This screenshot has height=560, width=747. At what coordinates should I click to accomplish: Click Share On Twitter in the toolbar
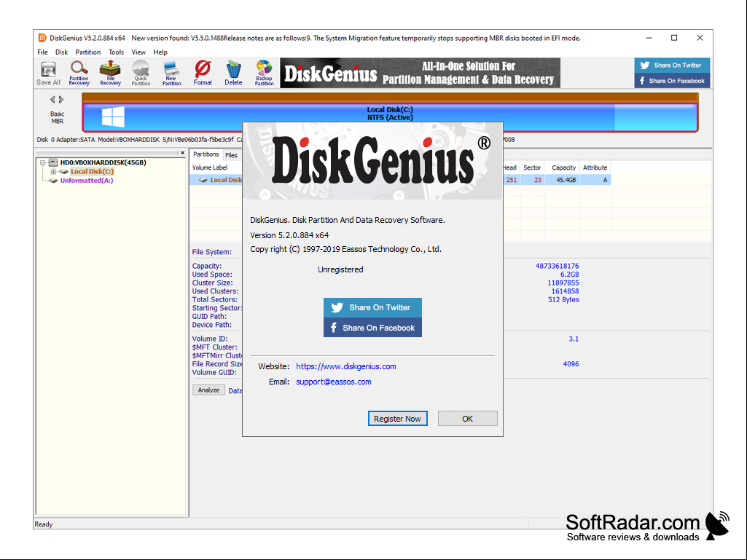(672, 66)
